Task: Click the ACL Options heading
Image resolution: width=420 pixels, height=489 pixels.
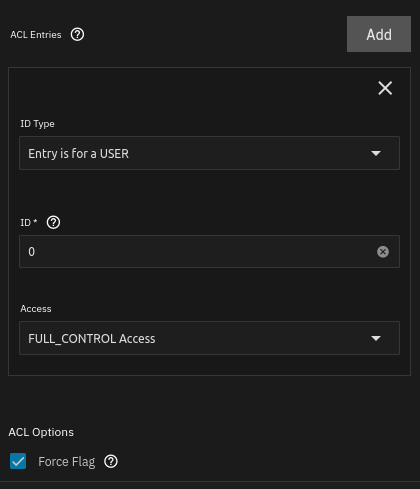Action: pyautogui.click(x=41, y=432)
